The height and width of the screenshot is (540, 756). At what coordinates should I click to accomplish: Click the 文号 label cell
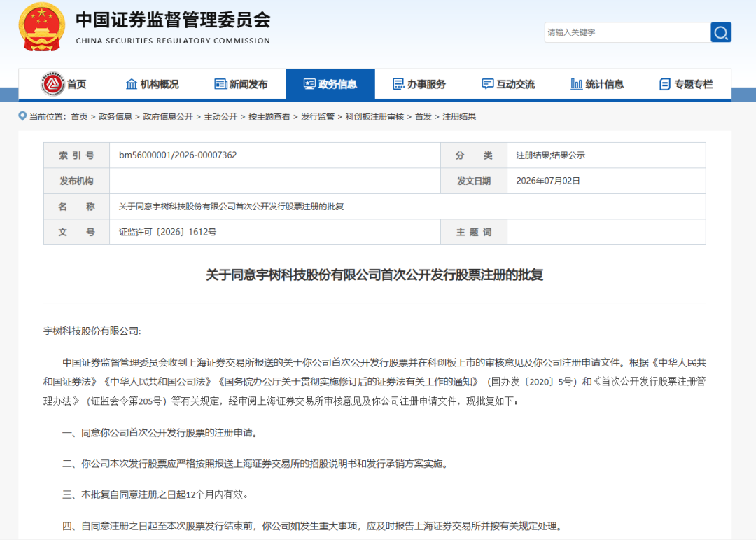[x=77, y=232]
